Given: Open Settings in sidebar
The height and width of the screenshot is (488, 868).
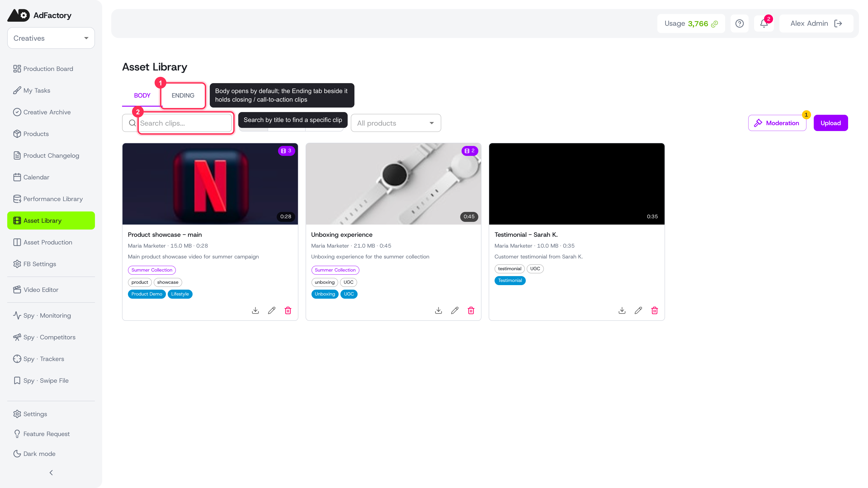Looking at the screenshot, I should pyautogui.click(x=51, y=414).
